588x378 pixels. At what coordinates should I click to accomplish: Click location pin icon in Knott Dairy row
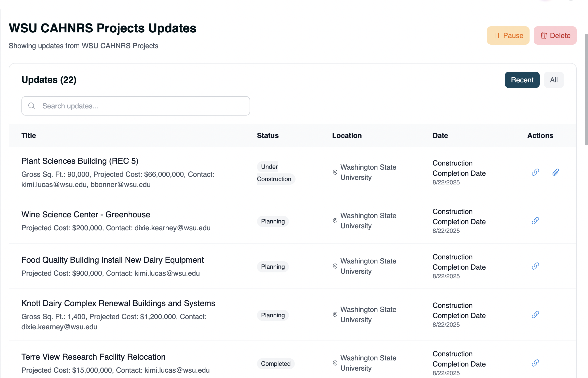click(x=335, y=315)
